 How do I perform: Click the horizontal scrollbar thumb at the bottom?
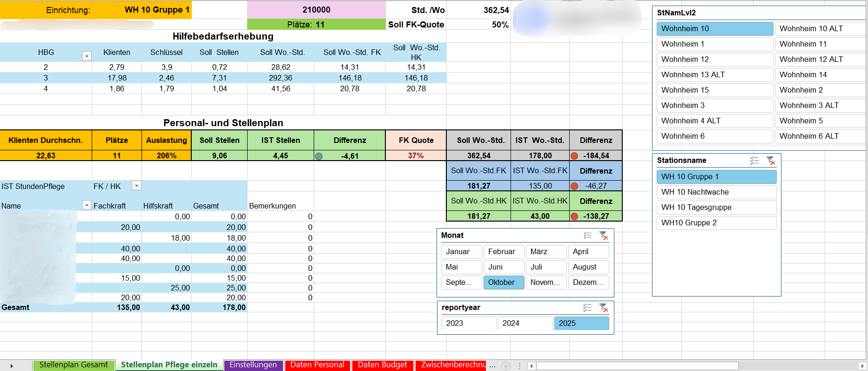click(637, 366)
